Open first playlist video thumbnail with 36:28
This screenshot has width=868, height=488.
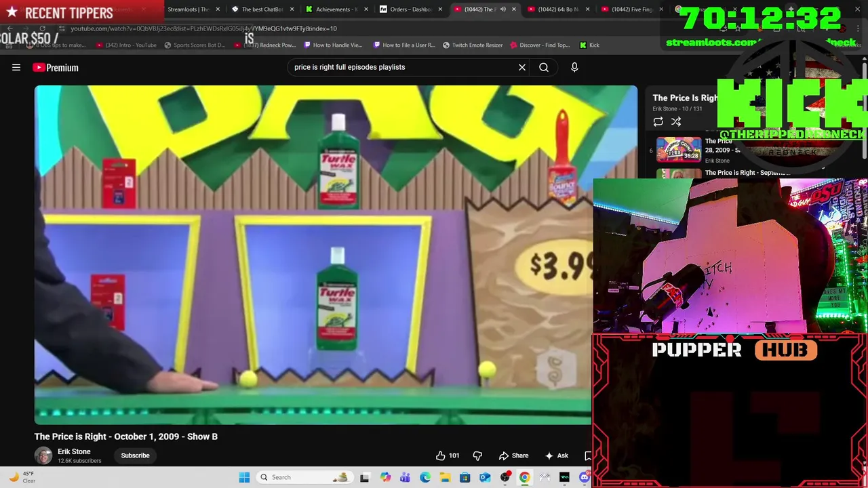pyautogui.click(x=679, y=149)
